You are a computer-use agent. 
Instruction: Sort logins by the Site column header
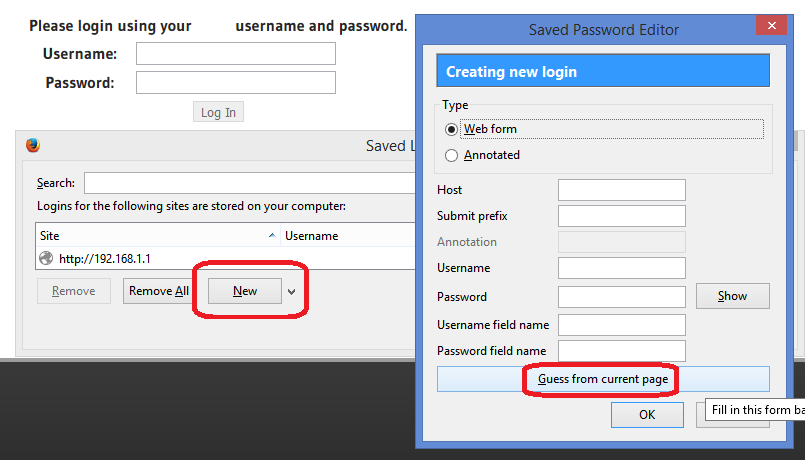click(x=158, y=236)
